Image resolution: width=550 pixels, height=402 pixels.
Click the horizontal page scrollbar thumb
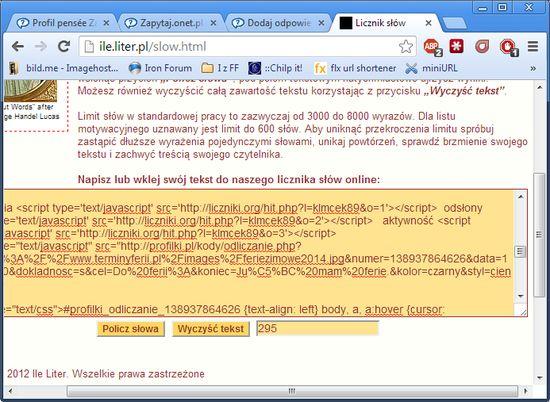point(292,391)
